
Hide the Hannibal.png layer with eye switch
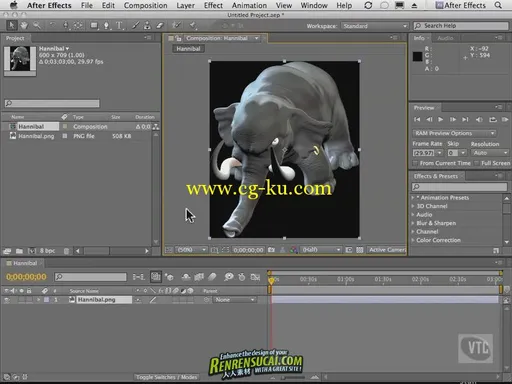click(7, 300)
